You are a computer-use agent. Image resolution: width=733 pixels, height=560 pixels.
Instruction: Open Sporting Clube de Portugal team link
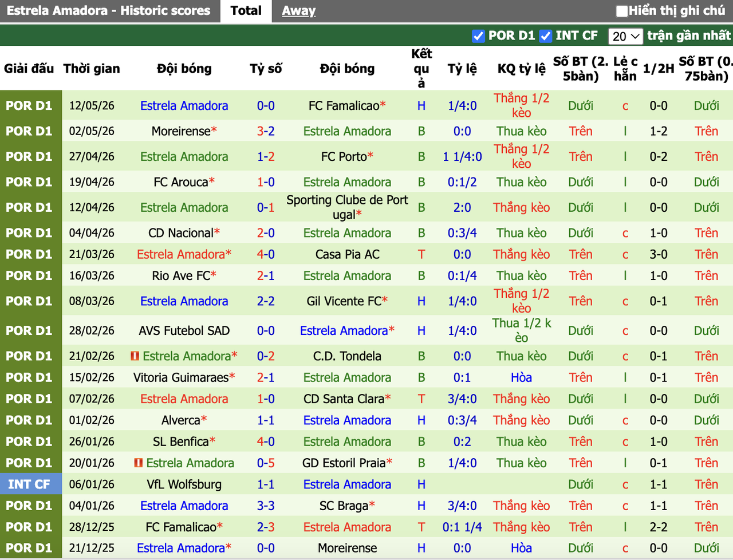coord(347,207)
